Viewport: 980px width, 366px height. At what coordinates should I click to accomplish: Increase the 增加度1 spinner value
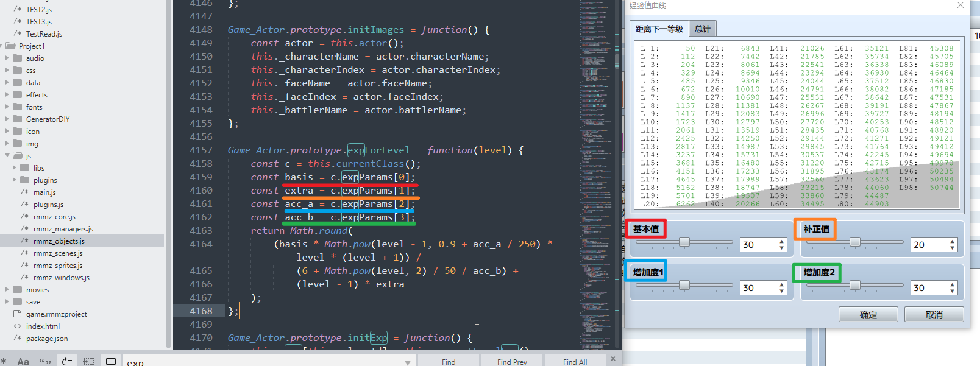(782, 284)
